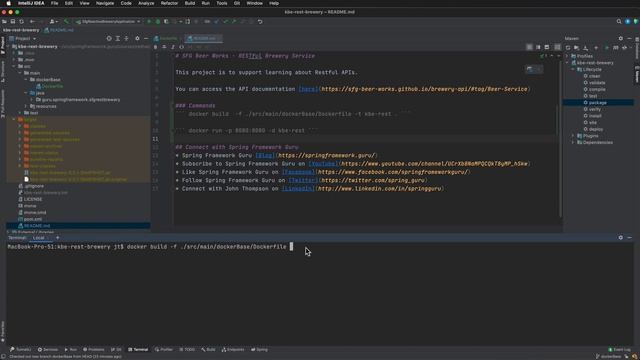Open the Spring tool window button

pos(259,349)
